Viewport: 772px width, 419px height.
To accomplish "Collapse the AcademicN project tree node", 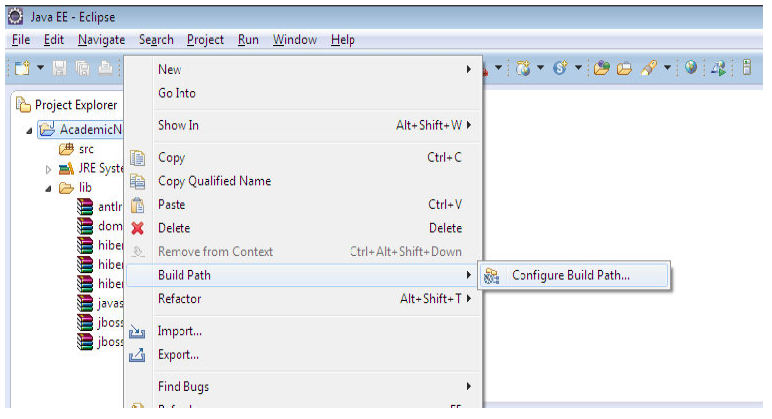I will pyautogui.click(x=30, y=130).
